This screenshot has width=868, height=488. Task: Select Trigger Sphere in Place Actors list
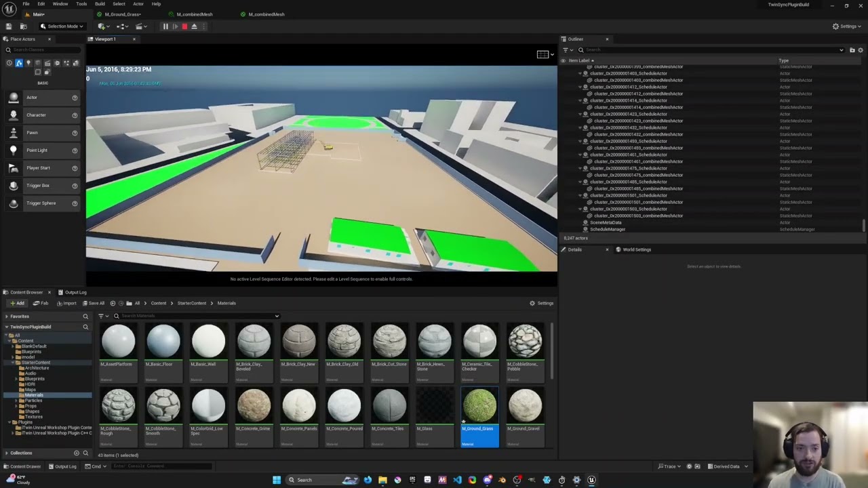pos(43,203)
